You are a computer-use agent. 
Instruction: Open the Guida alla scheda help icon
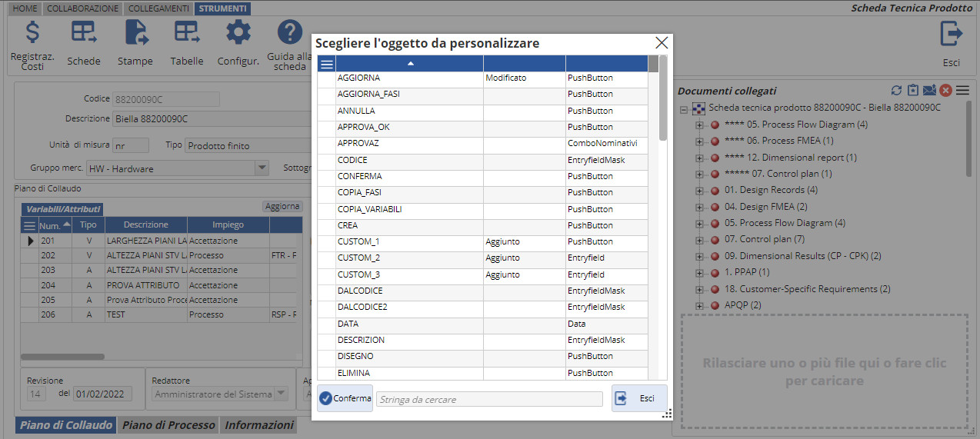click(290, 33)
